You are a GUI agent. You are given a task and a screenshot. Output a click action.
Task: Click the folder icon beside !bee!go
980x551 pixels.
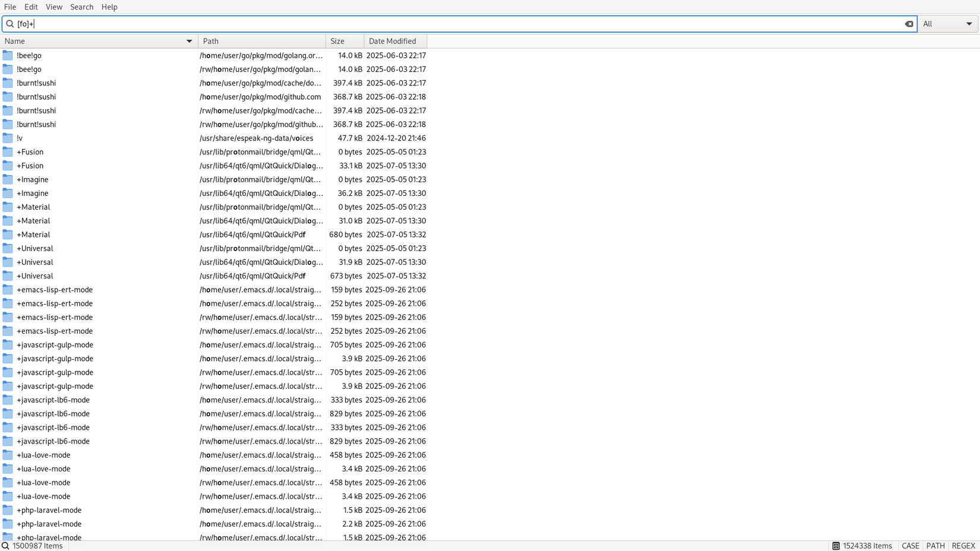point(7,55)
